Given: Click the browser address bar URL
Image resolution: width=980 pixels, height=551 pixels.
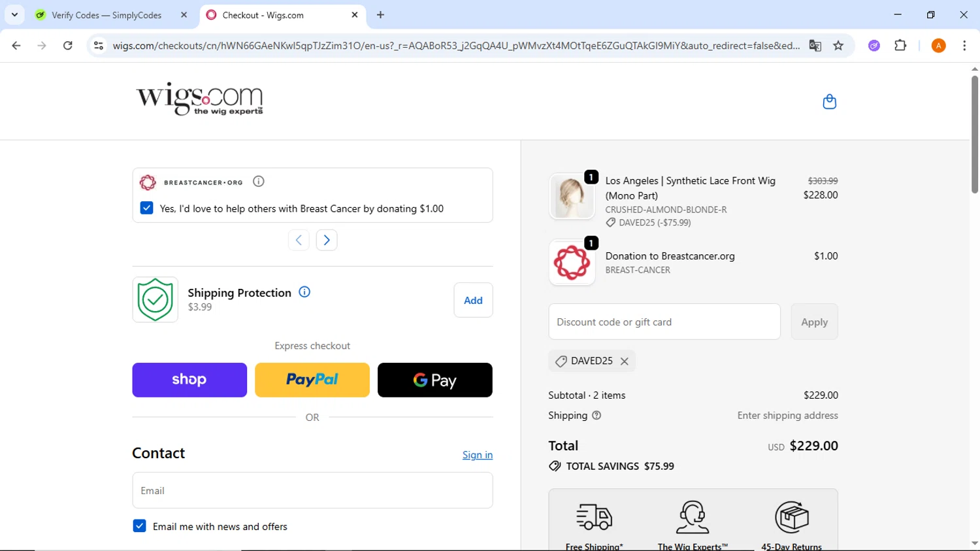Looking at the screenshot, I should 456,46.
